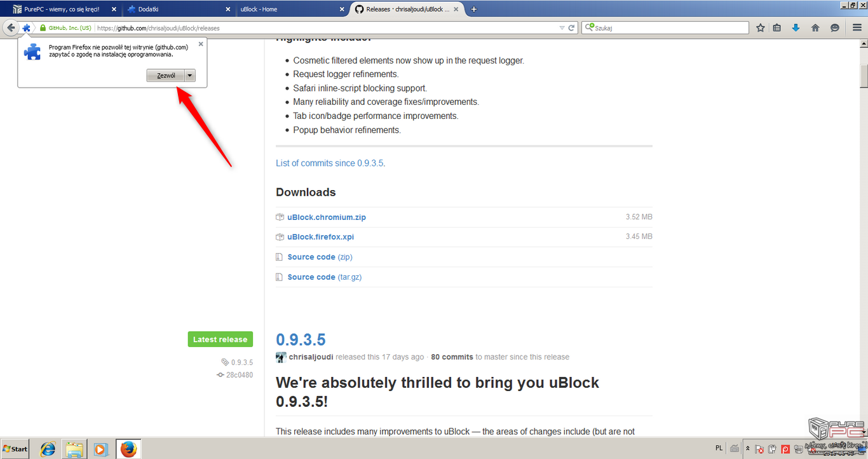The height and width of the screenshot is (459, 868).
Task: Select the Releases chrisaljoudi/uBlock tab
Action: 407,9
